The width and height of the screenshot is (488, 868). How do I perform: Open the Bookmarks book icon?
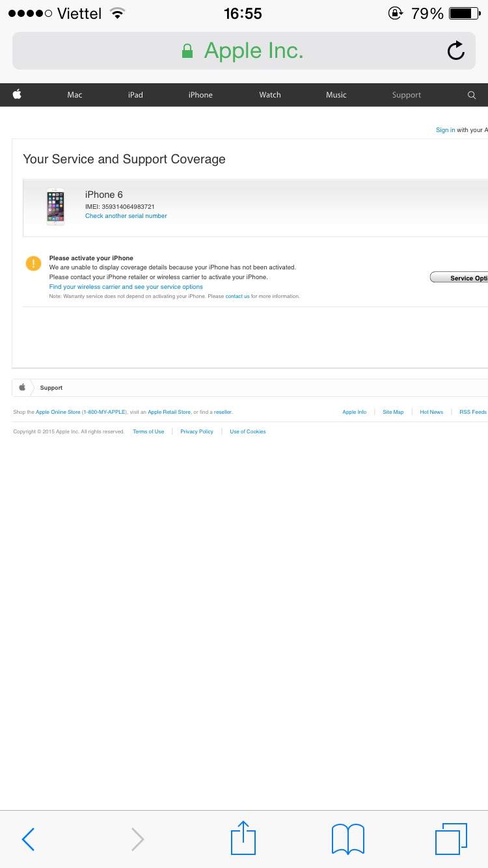tap(347, 839)
